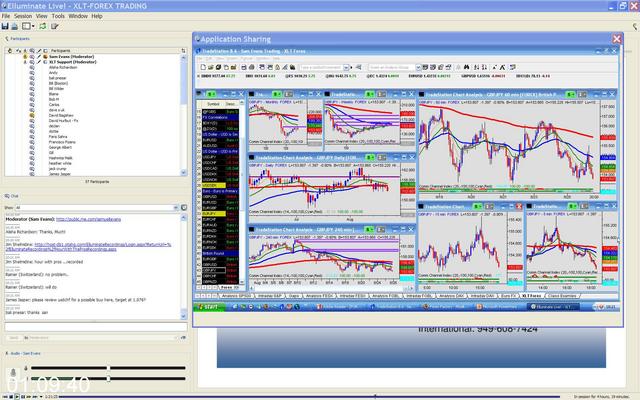This screenshot has width=640, height=400.
Task: Click the Play button in playback bar
Action: click(x=17, y=396)
